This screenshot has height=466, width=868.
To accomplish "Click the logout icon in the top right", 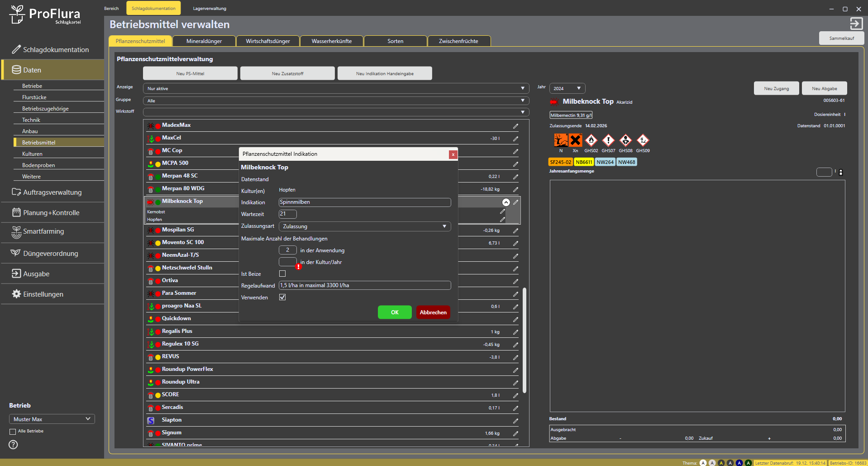I will coord(856,24).
